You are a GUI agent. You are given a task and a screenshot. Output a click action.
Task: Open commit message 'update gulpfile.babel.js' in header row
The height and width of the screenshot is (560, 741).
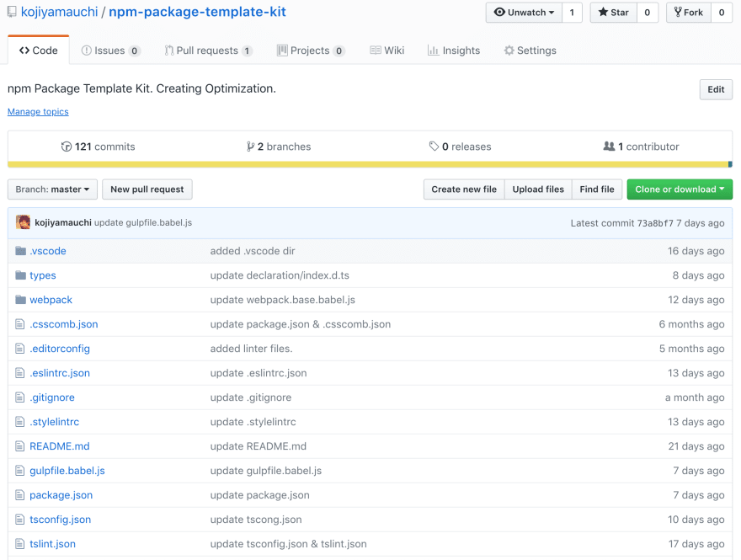(143, 222)
